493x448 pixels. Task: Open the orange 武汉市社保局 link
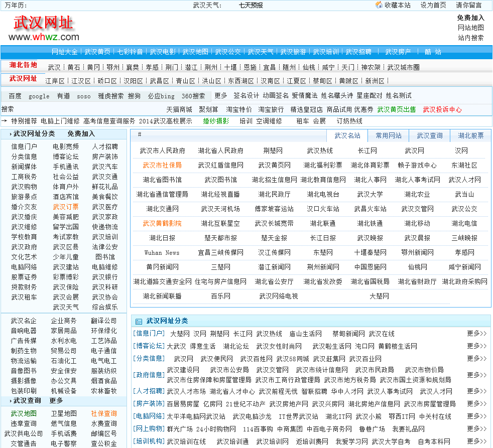(x=162, y=165)
